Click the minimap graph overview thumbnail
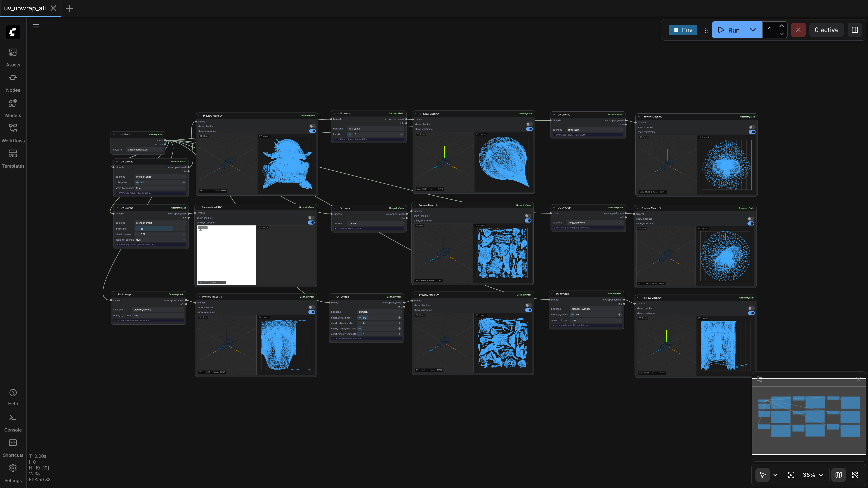 click(x=809, y=417)
